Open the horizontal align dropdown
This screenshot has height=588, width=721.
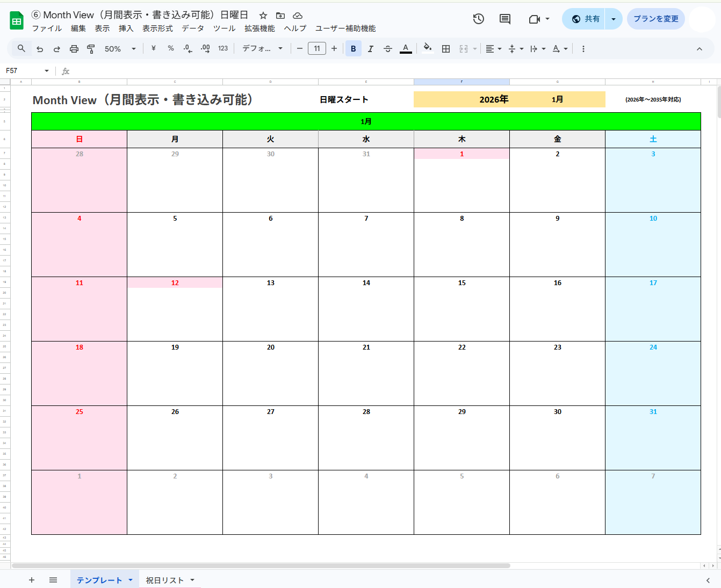pos(493,48)
